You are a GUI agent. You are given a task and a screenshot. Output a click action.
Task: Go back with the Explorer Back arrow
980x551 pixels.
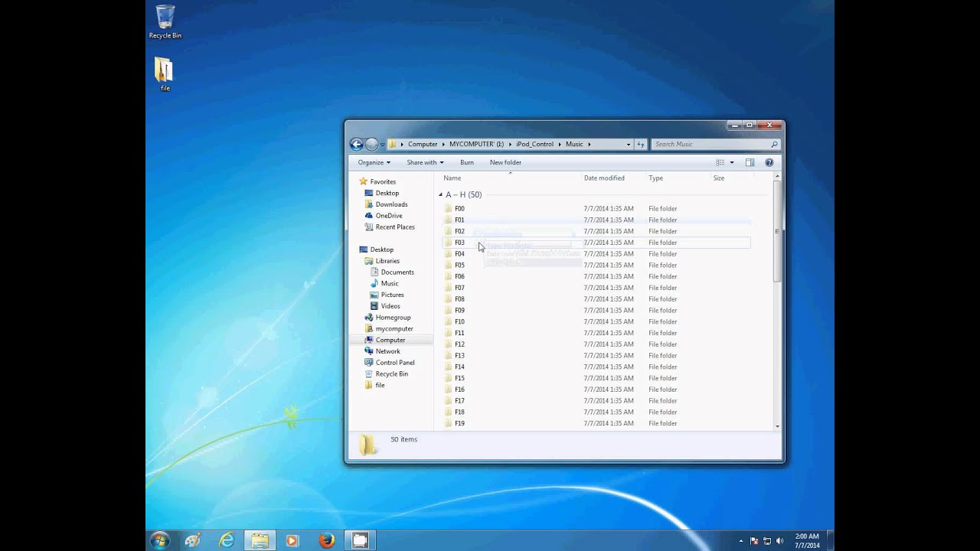356,144
